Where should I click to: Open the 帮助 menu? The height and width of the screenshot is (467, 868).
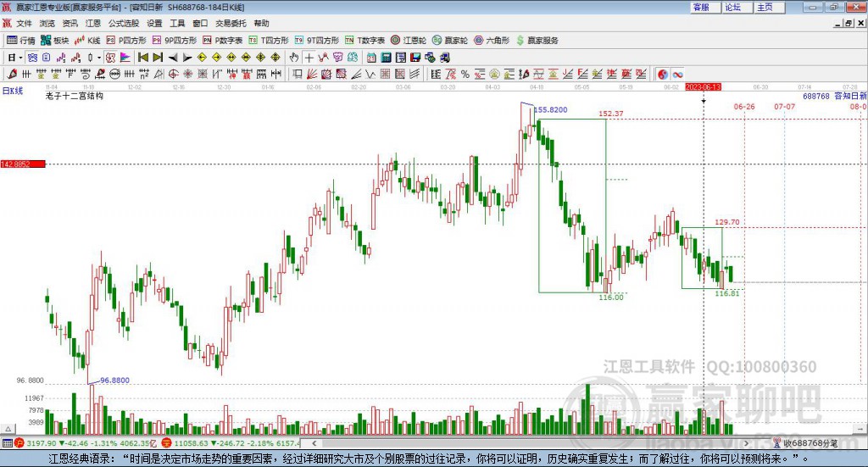[x=261, y=23]
